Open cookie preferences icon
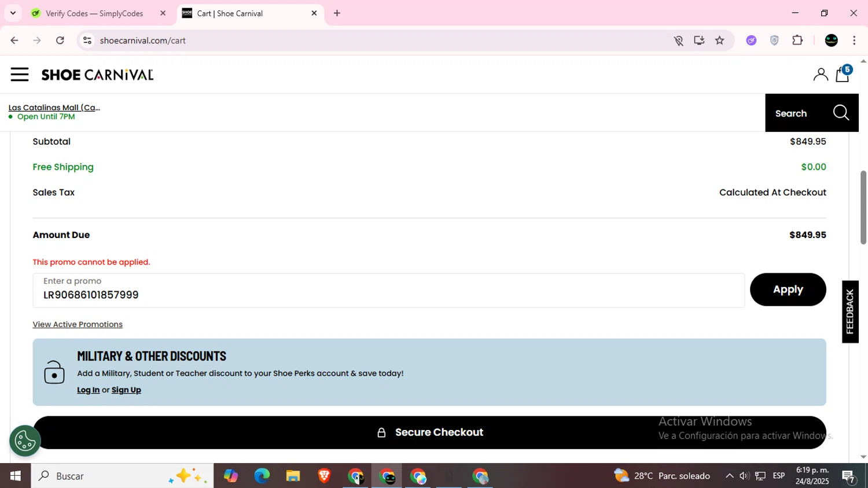Viewport: 868px width, 488px height. coord(25,441)
